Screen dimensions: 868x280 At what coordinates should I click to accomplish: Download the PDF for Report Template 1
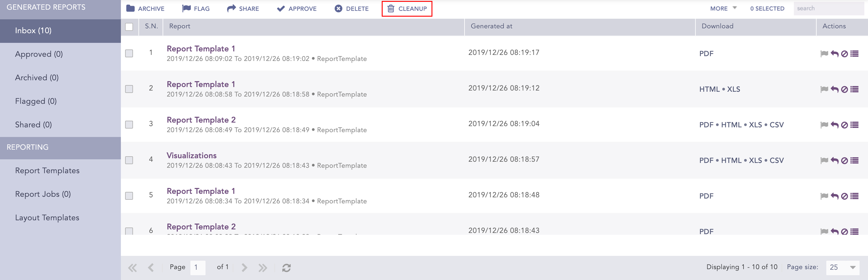coord(706,53)
